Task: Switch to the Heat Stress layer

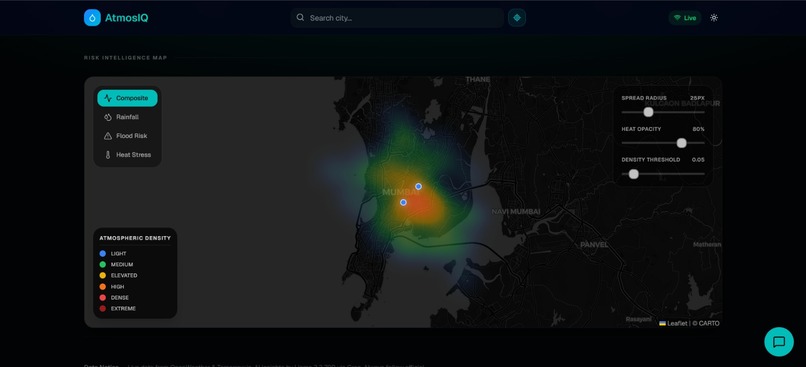Action: click(x=127, y=155)
